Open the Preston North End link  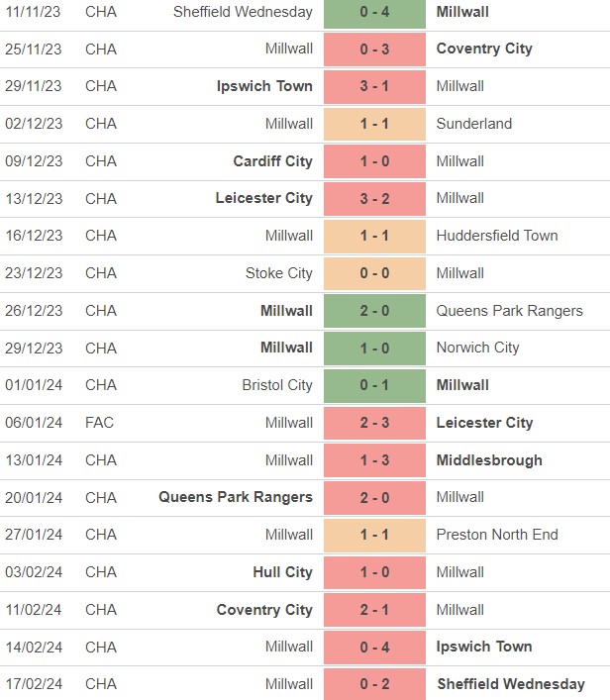[x=497, y=535]
